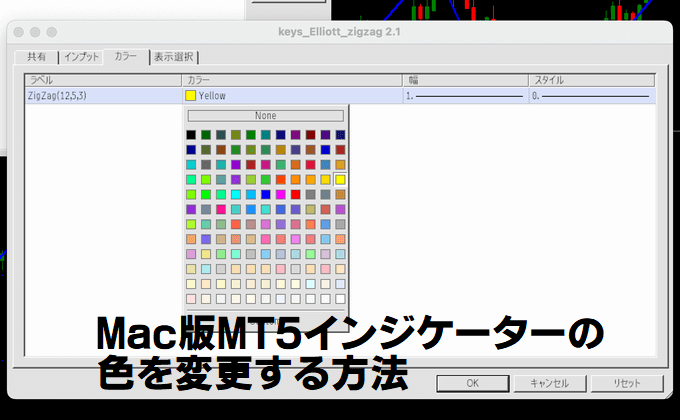The width and height of the screenshot is (680, 420).
Task: Switch to the 共有 tab
Action: 36,57
